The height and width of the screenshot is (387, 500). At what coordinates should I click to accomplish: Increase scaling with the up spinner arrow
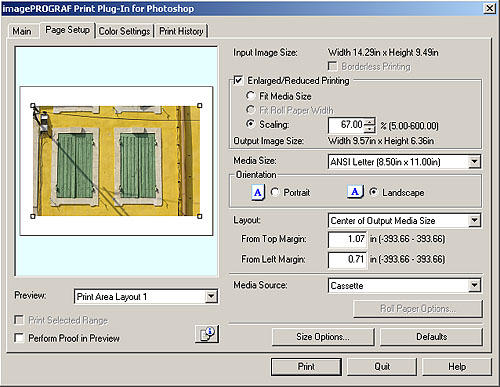click(x=369, y=122)
